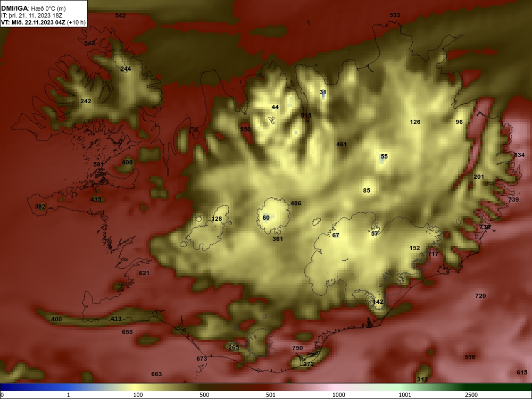Image resolution: width=532 pixels, height=399 pixels.
Task: Select the map value 85
Action: click(x=367, y=190)
